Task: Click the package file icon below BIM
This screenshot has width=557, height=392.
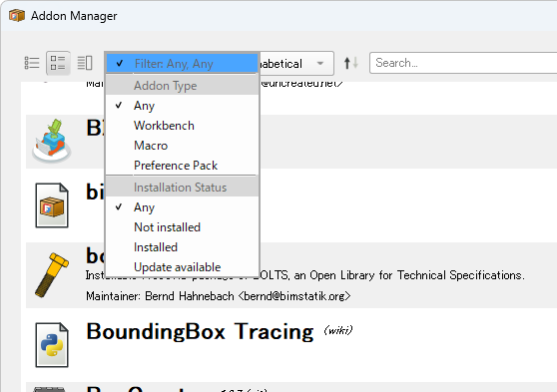Action: 52,205
